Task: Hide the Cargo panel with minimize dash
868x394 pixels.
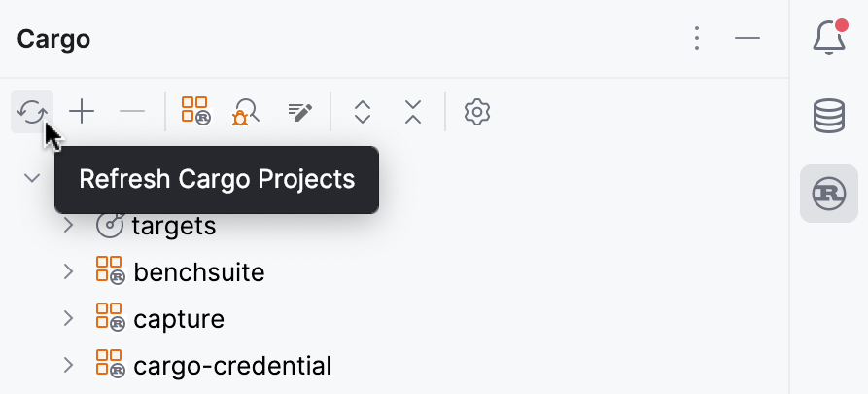Action: coord(746,38)
